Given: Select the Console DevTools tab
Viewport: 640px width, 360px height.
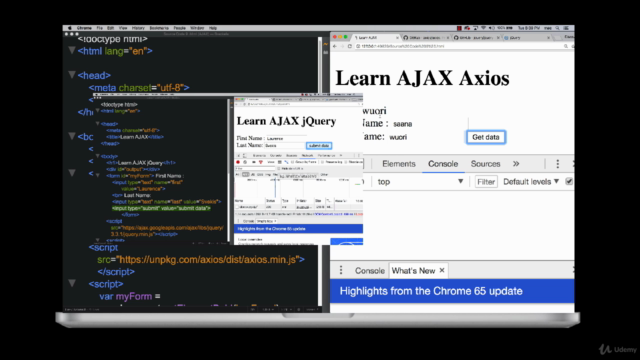Looking at the screenshot, I should tap(443, 164).
